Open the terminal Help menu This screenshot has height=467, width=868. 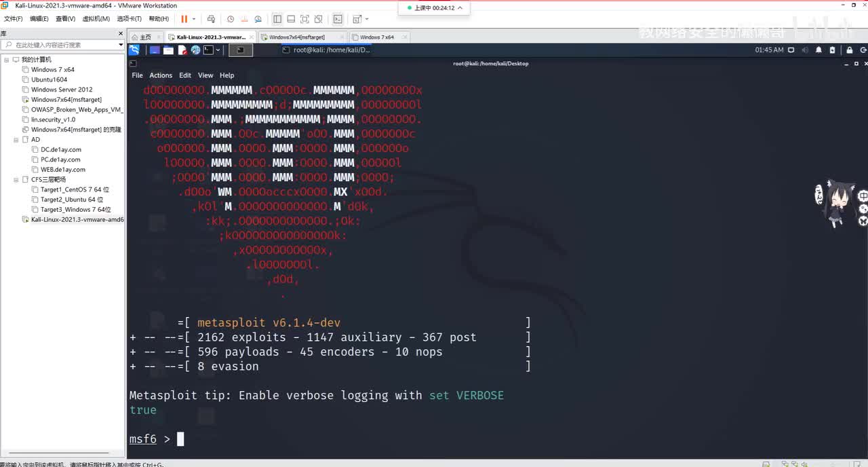pyautogui.click(x=227, y=75)
